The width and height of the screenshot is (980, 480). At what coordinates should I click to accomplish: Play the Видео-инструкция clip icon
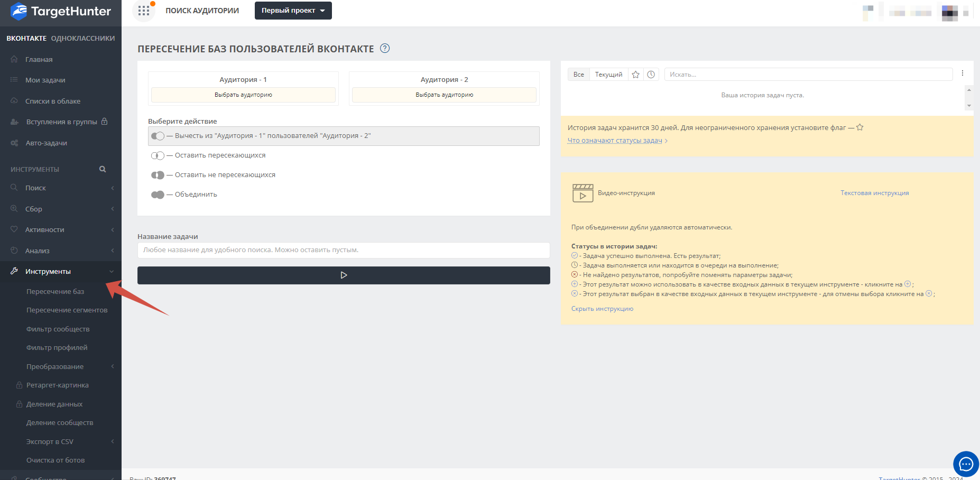tap(583, 193)
